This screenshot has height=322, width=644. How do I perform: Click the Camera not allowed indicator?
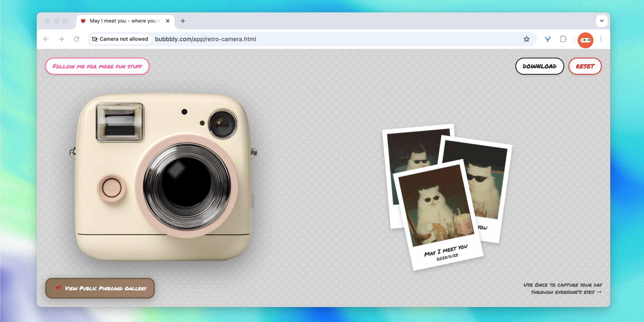120,39
